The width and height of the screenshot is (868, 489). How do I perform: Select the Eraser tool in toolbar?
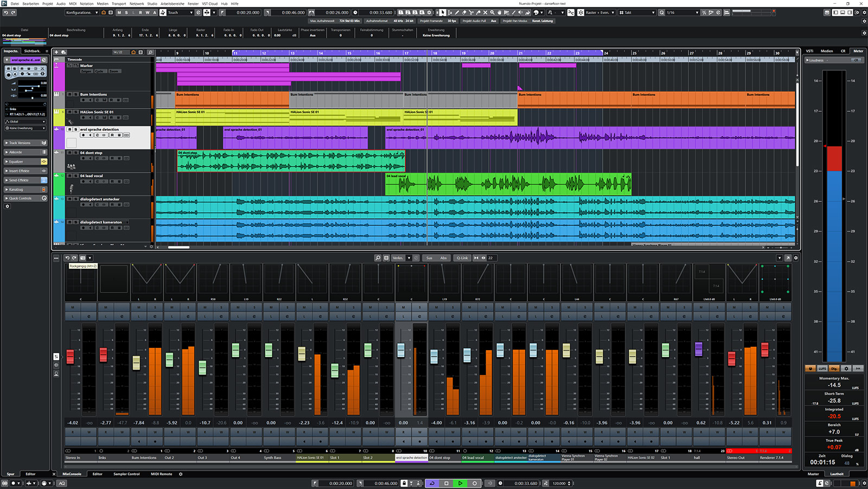[464, 12]
